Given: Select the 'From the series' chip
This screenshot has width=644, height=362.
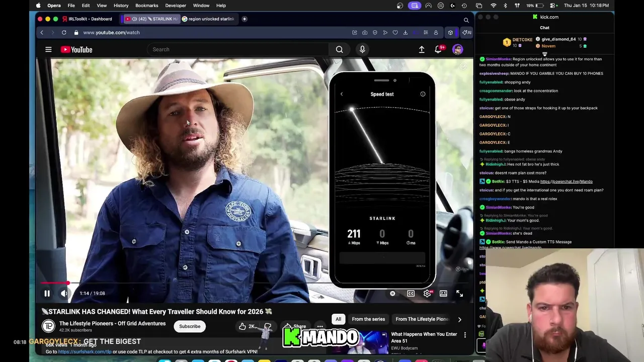Looking at the screenshot, I should tap(368, 319).
